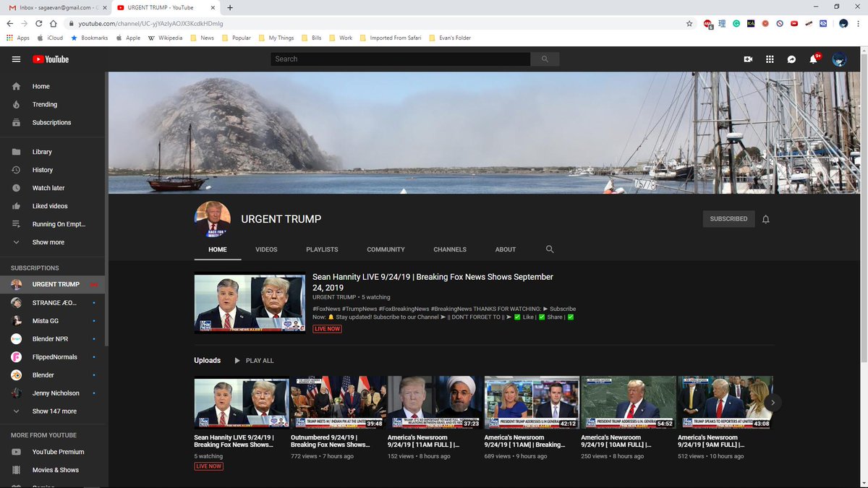Click the URGENT TRUMP channel avatar
Screen dimensions: 868x488
(213, 219)
